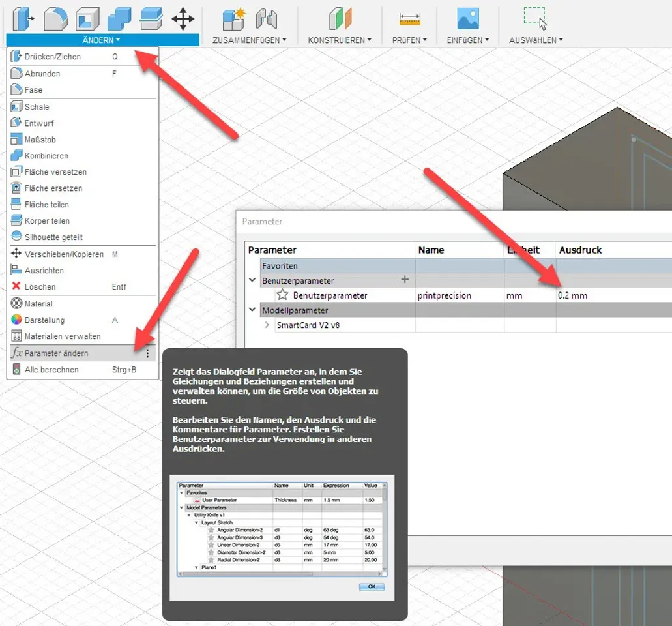This screenshot has height=626, width=672.
Task: Toggle favorite star for Benutzerparameter printprecision
Action: click(282, 295)
